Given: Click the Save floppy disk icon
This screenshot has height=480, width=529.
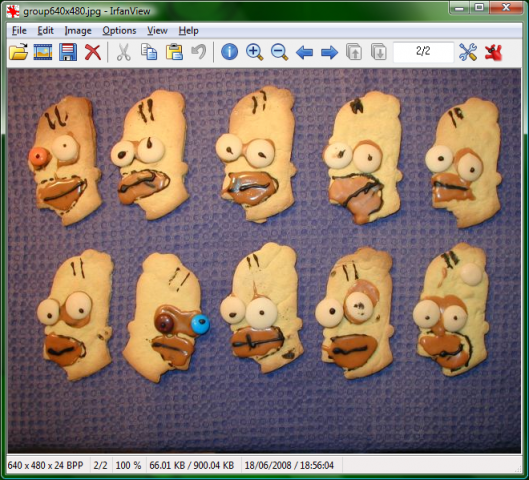Looking at the screenshot, I should click(x=68, y=52).
